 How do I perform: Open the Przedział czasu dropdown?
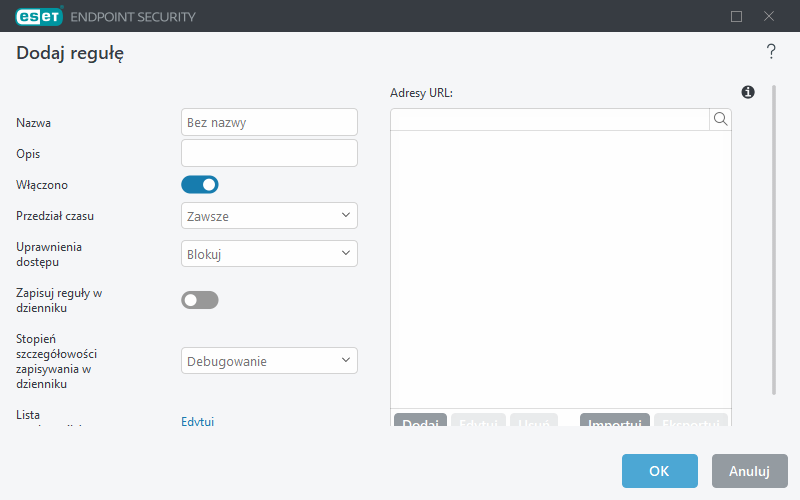point(269,216)
